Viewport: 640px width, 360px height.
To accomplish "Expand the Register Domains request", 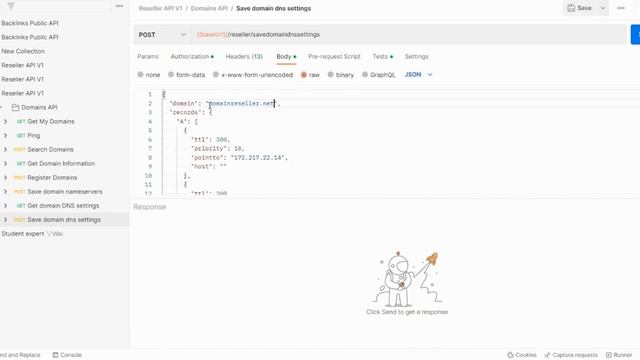I will pyautogui.click(x=5, y=178).
